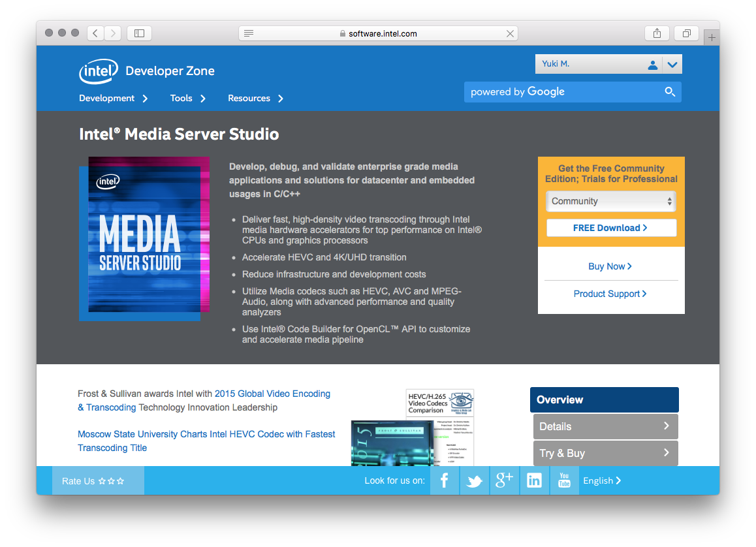
Task: Expand the account dropdown chevron
Action: (672, 64)
